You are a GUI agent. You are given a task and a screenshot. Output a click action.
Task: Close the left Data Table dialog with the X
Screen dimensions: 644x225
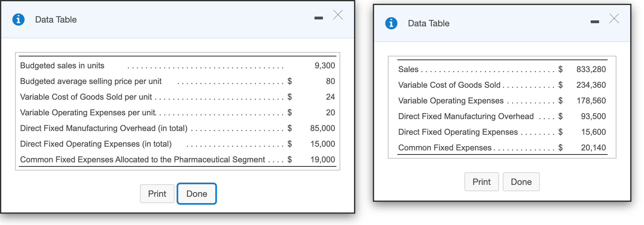338,15
